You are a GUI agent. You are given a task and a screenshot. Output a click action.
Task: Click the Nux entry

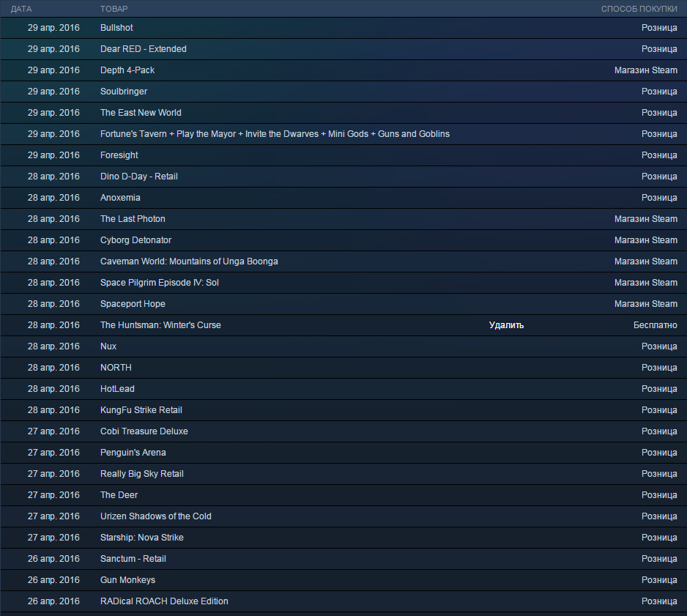coord(108,346)
